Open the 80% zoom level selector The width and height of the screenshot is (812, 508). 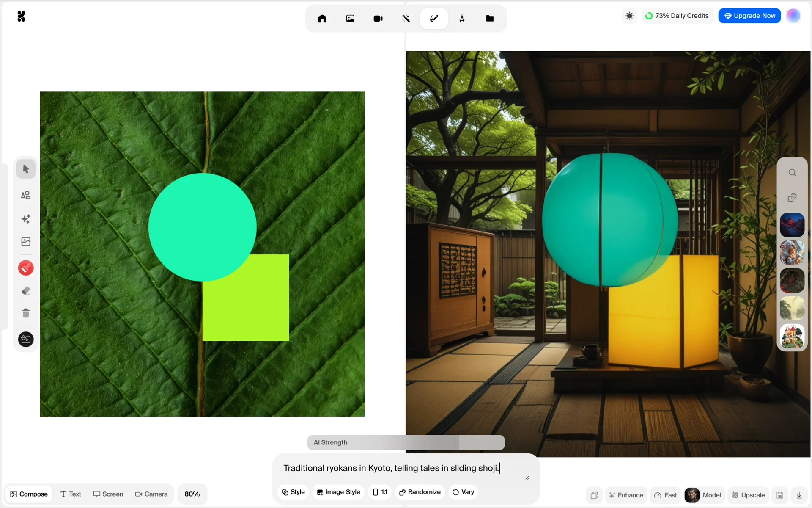tap(192, 494)
